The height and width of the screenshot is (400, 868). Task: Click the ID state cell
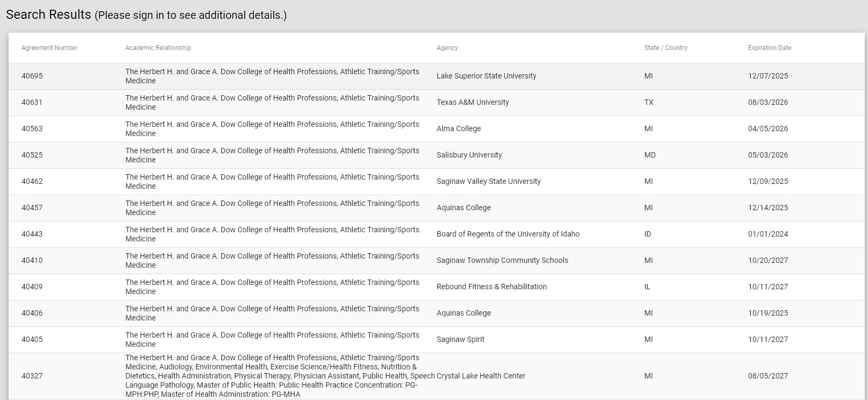[648, 234]
